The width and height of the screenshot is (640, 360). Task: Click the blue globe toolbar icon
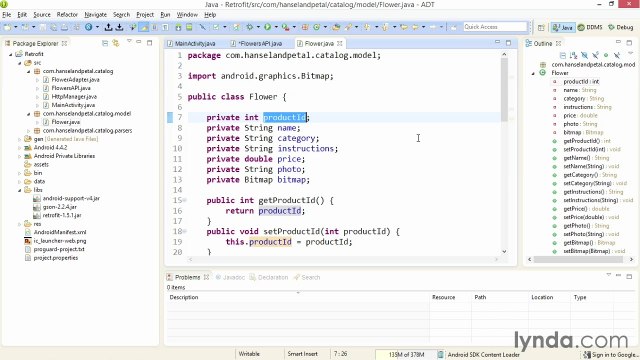pyautogui.click(x=89, y=27)
